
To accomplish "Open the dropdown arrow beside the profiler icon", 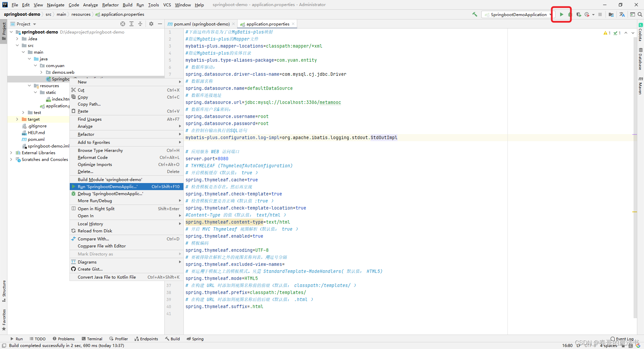I will click(593, 14).
